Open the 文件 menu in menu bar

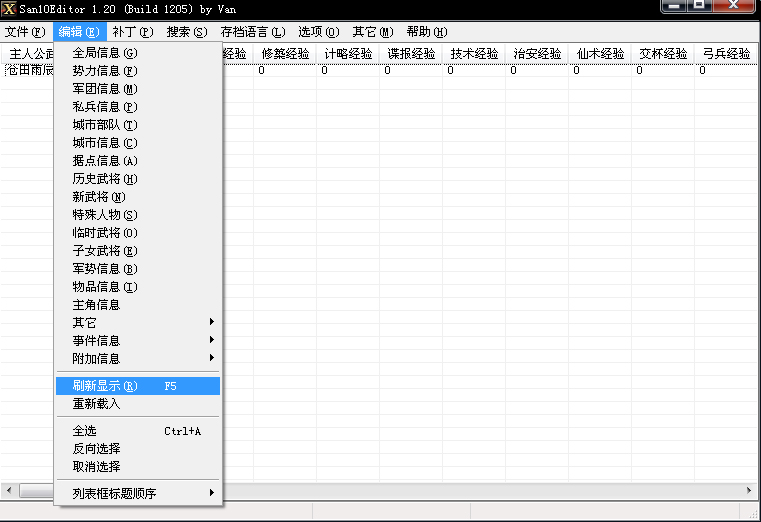(x=25, y=32)
